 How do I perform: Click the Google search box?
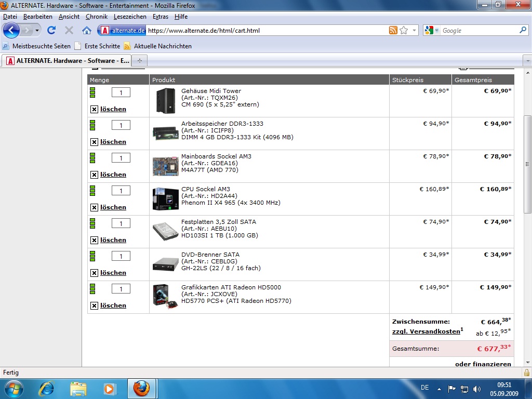point(480,31)
